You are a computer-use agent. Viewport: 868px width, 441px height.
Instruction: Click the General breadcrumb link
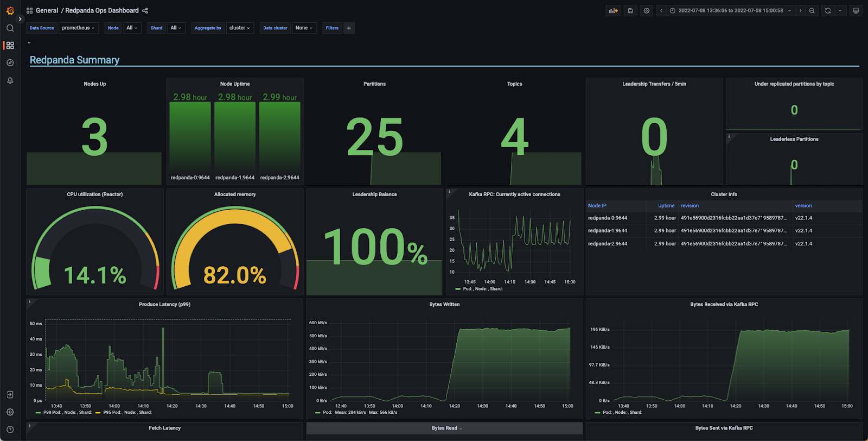point(47,10)
